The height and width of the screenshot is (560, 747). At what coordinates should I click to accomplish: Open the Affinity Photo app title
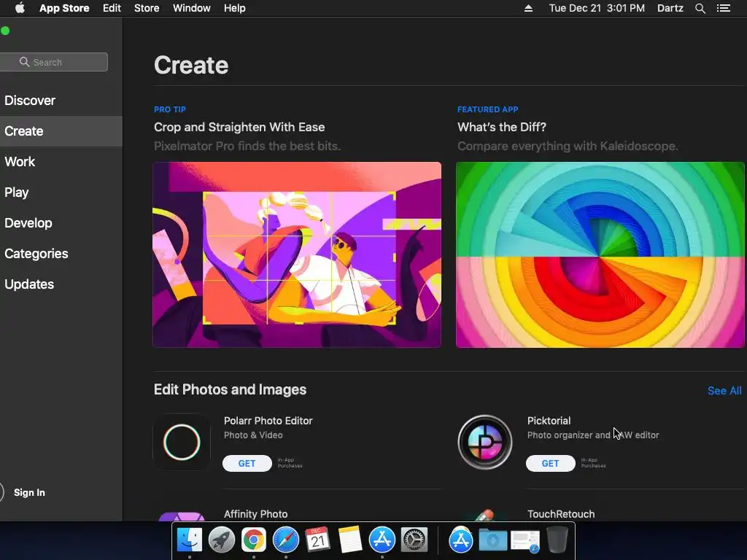(256, 514)
